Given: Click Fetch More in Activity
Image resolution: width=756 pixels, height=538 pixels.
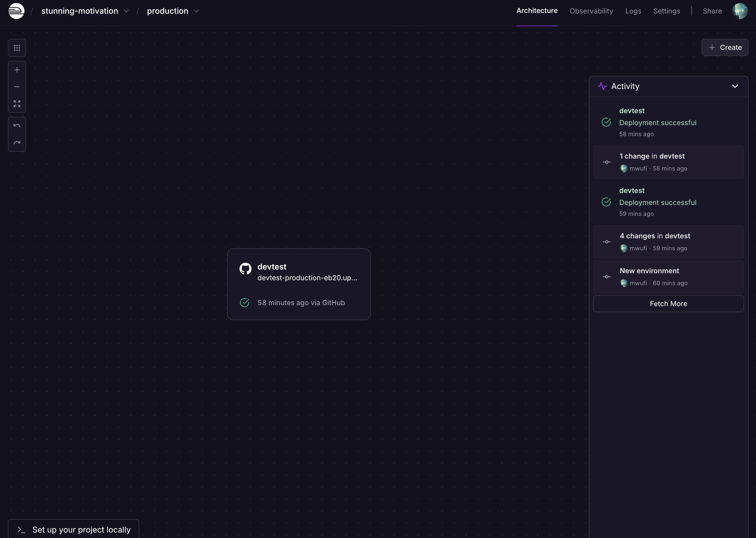Looking at the screenshot, I should [668, 303].
